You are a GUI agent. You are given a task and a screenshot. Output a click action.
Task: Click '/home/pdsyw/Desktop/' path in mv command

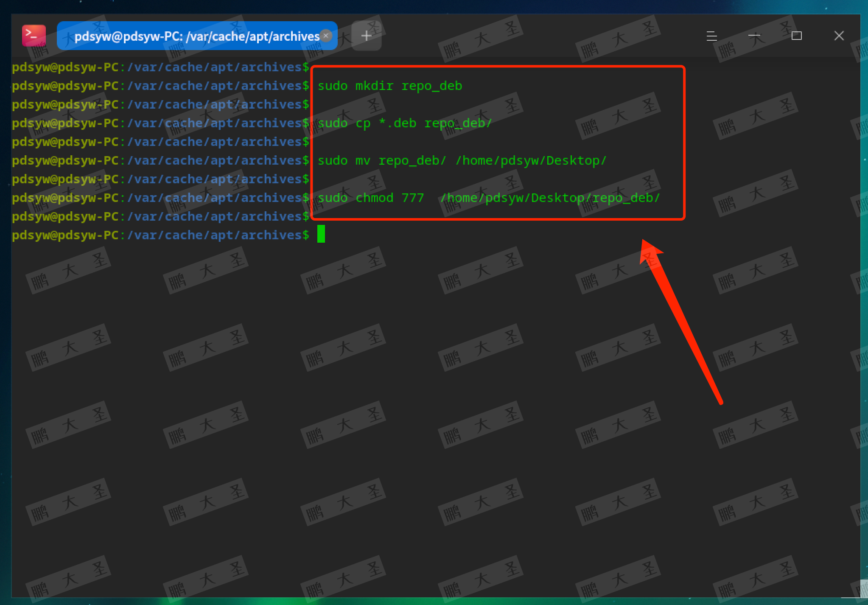click(x=531, y=161)
